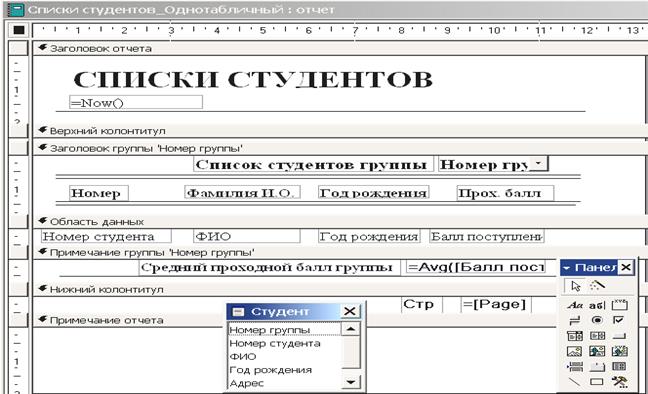Select the Command Button tool
The image size is (648, 394).
point(619,336)
